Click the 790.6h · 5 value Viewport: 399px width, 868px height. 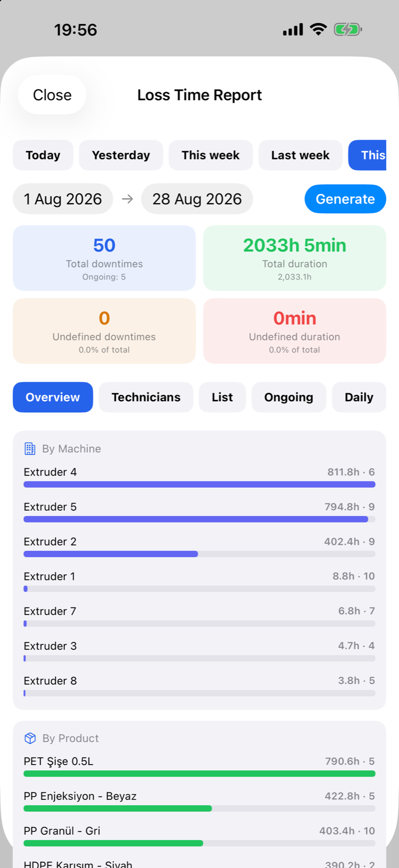point(350,762)
